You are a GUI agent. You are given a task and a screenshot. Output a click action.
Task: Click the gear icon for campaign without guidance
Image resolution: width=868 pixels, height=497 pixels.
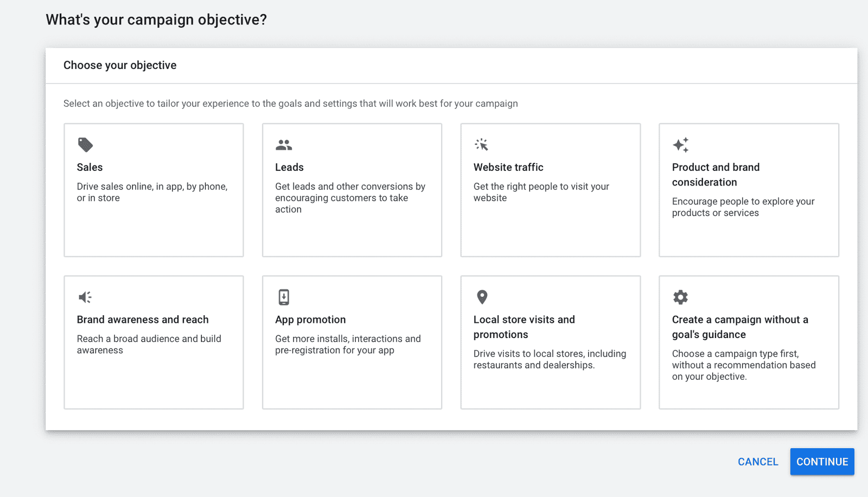[680, 297]
